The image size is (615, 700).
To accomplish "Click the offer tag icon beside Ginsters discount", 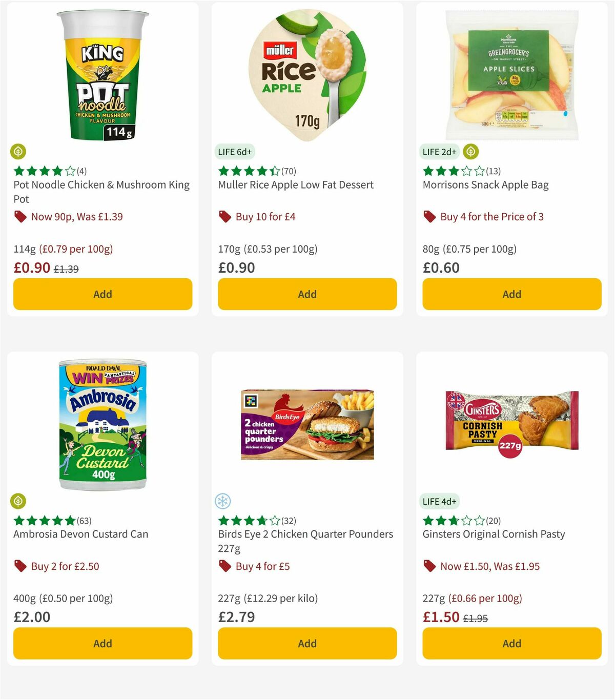I will coord(429,566).
